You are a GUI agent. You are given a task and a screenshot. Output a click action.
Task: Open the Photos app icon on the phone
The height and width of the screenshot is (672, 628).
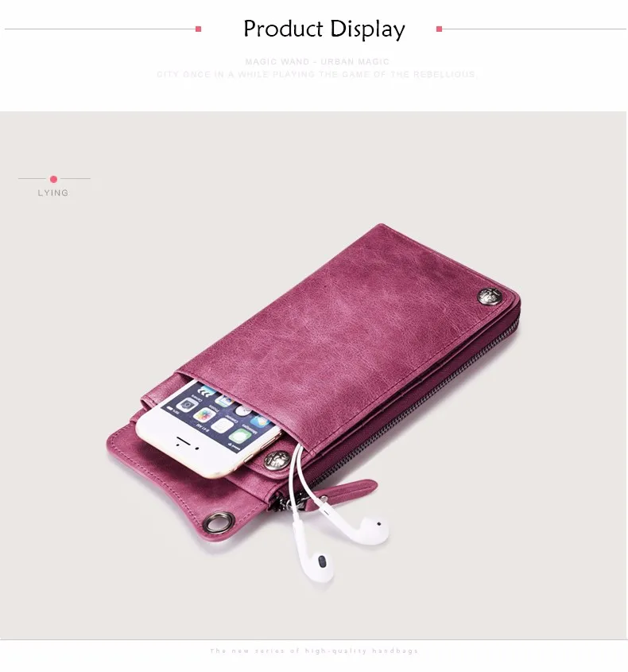tap(205, 415)
